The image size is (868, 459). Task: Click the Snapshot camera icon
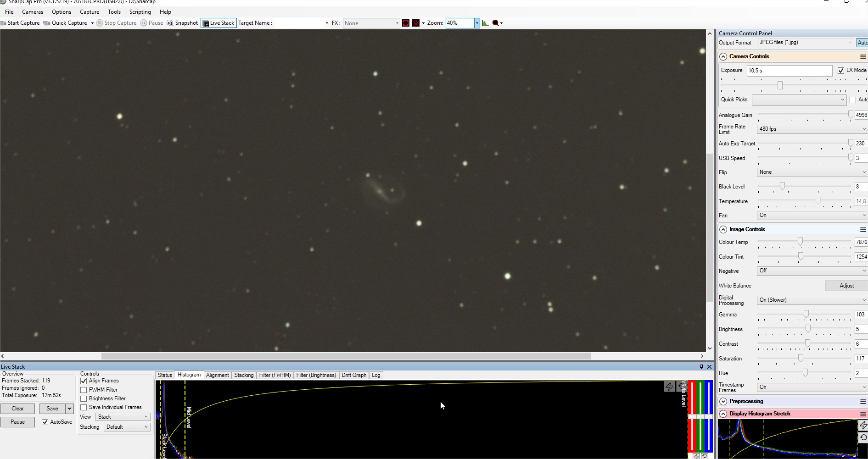coord(170,23)
